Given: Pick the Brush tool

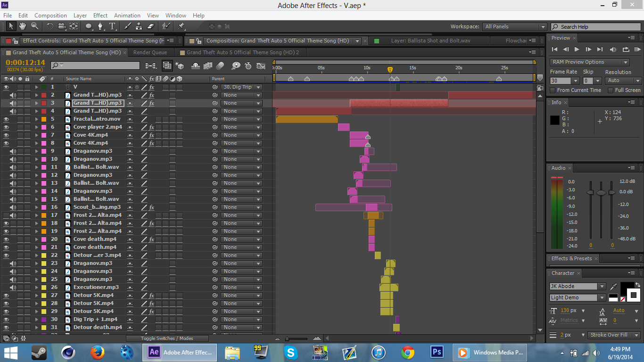Looking at the screenshot, I should [127, 26].
